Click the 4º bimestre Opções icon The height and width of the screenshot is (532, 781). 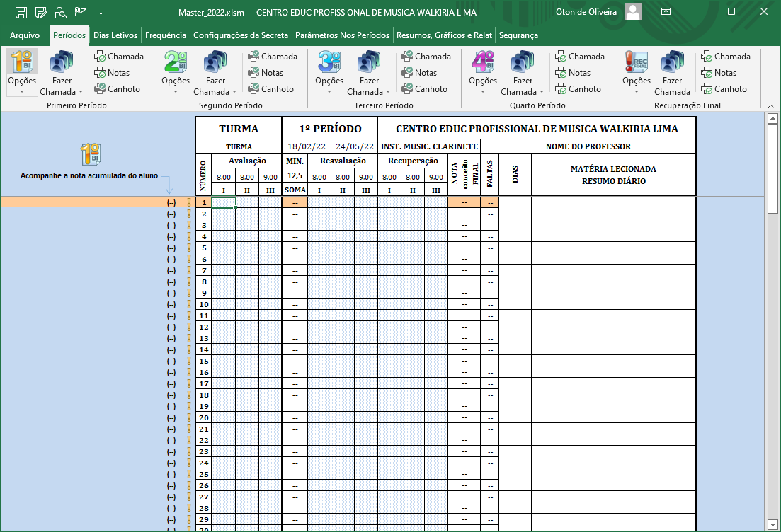[483, 71]
